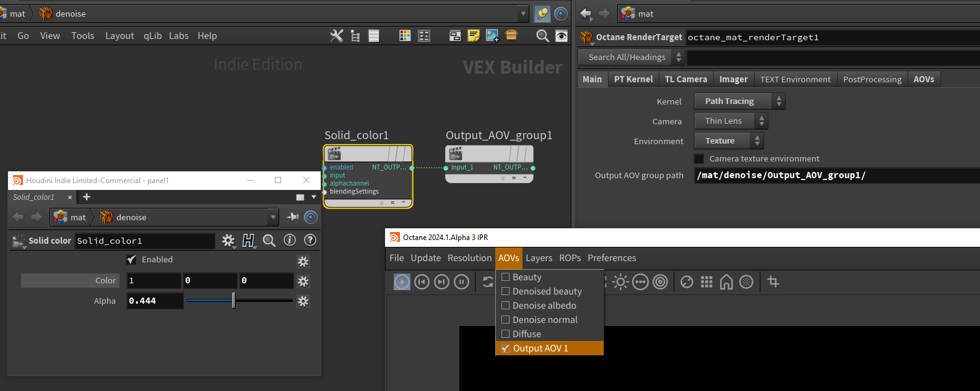Click the gear next to Alpha parameter
980x391 pixels.
click(x=303, y=301)
